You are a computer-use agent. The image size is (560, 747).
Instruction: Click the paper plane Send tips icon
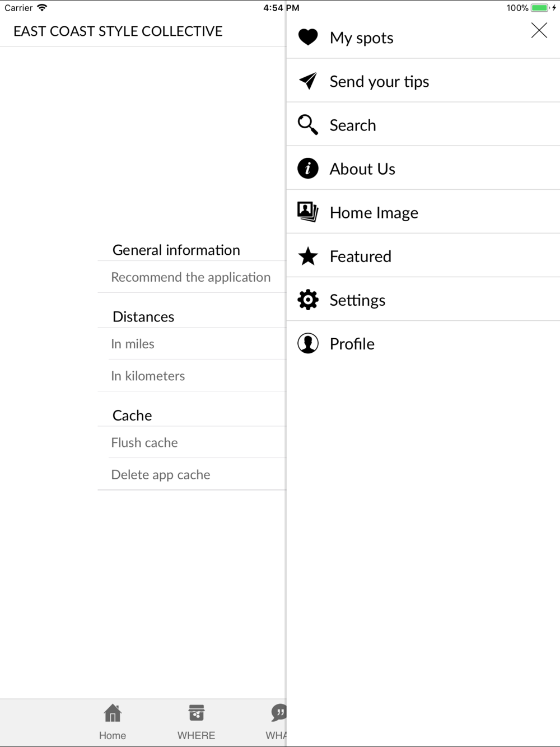[x=308, y=81]
